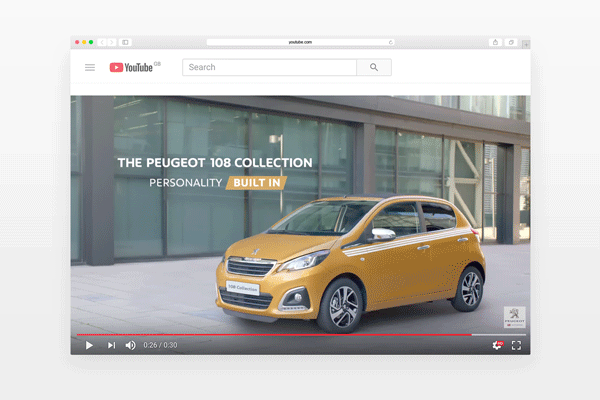
Task: Open the Safari share button
Action: (495, 42)
